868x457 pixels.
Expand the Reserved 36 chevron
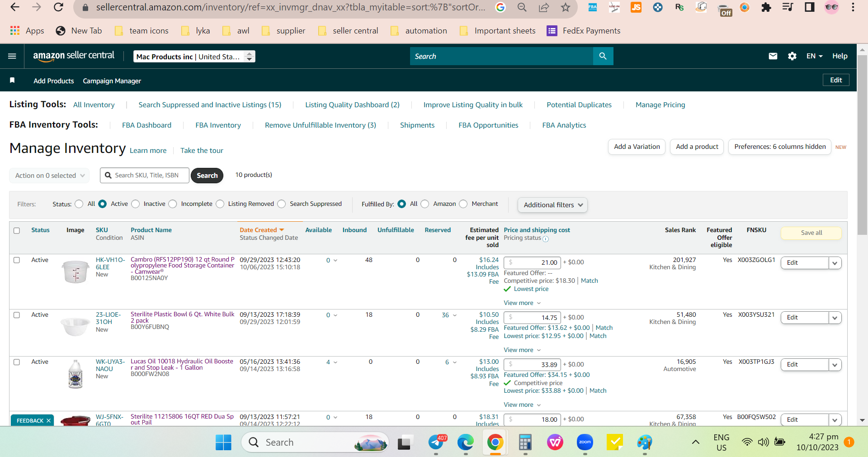(x=454, y=315)
